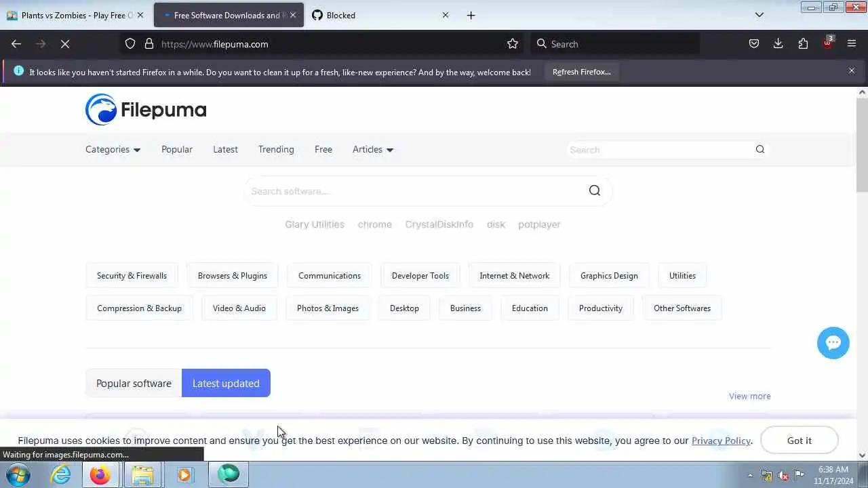Click the View more link
The height and width of the screenshot is (488, 868).
click(750, 396)
